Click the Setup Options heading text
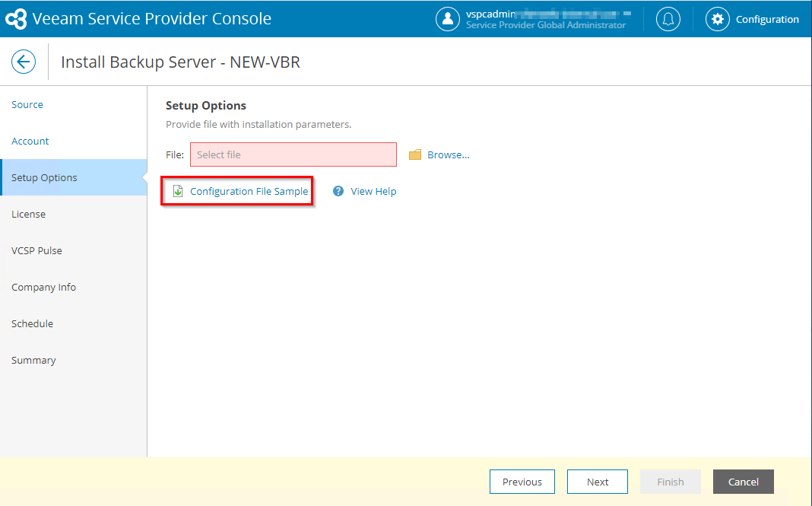The height and width of the screenshot is (506, 812). pos(205,105)
